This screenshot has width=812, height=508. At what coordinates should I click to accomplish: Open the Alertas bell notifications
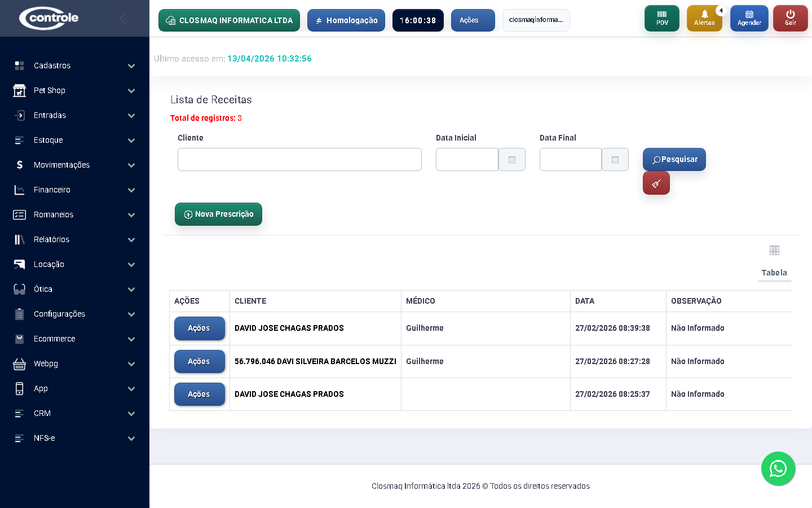pos(704,19)
